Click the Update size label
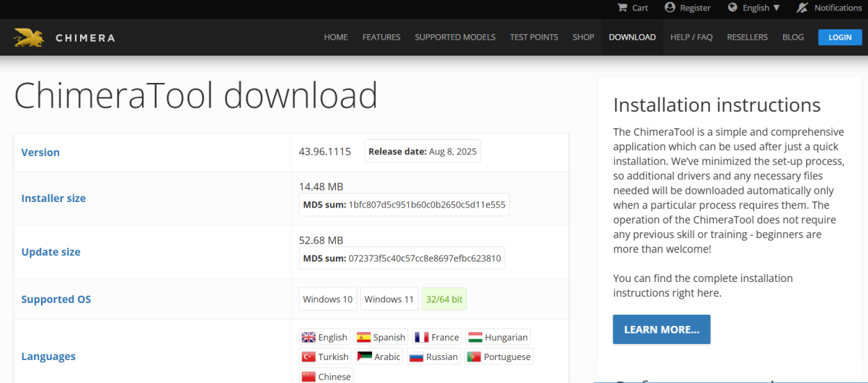868x383 pixels. pyautogui.click(x=51, y=252)
